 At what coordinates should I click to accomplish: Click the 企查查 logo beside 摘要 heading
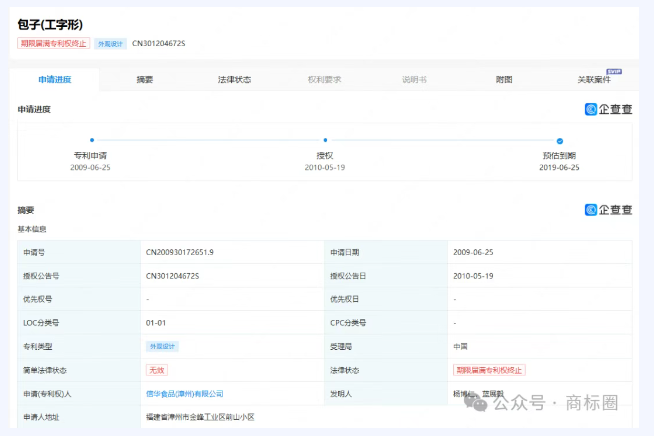pos(608,210)
